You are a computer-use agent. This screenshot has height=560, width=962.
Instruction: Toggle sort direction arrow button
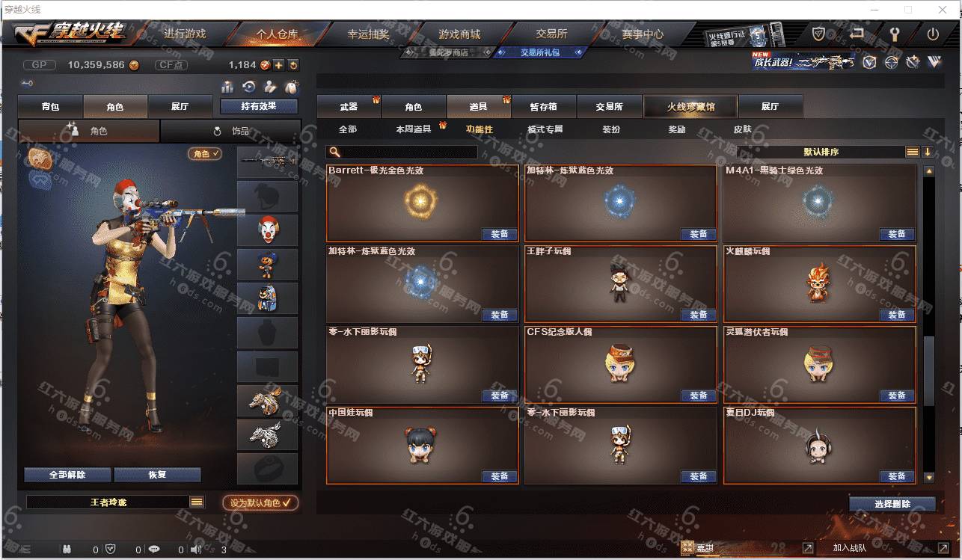tap(928, 152)
